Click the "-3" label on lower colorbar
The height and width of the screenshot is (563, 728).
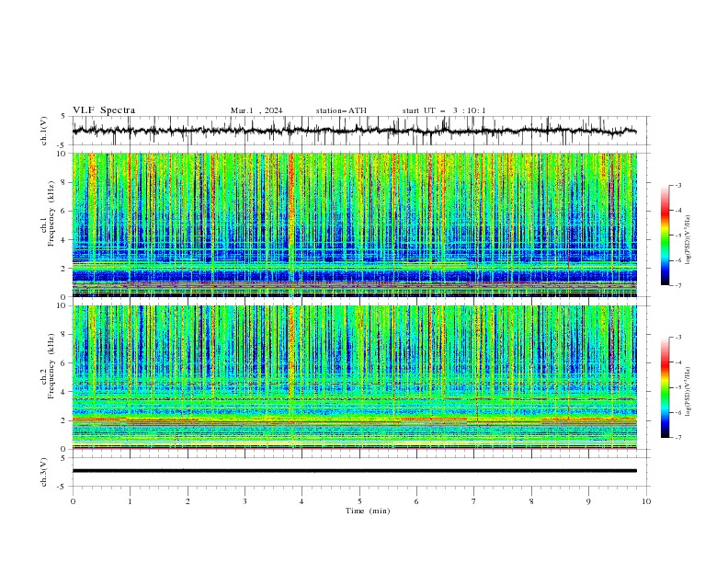678,338
